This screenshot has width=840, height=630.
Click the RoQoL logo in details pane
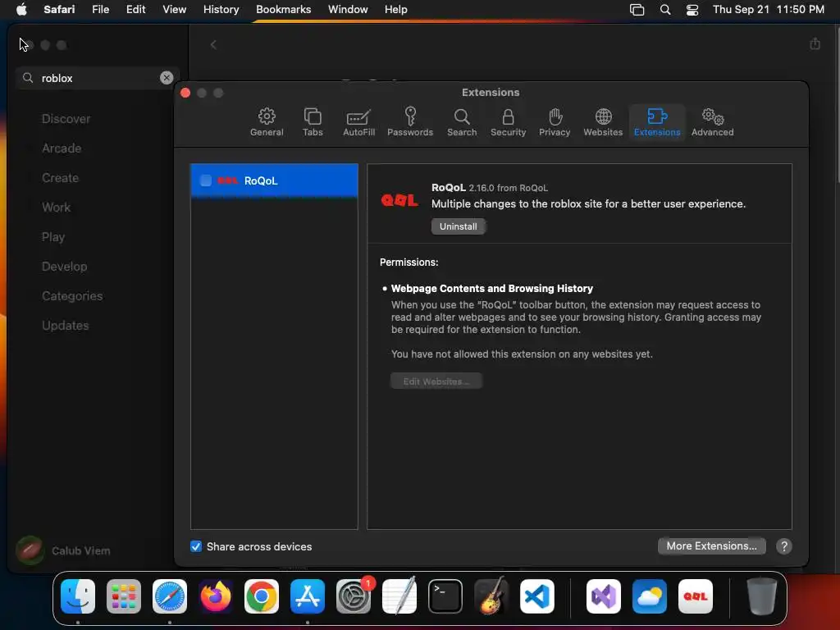pos(399,200)
